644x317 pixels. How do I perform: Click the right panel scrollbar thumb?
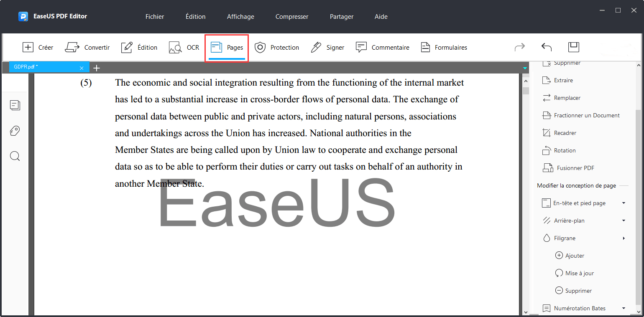[x=638, y=207]
